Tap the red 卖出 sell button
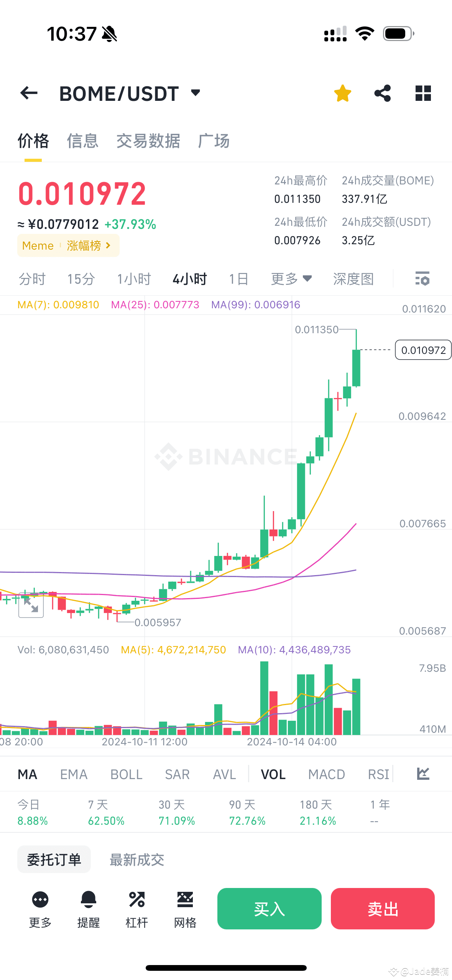Image resolution: width=452 pixels, height=980 pixels. (383, 909)
